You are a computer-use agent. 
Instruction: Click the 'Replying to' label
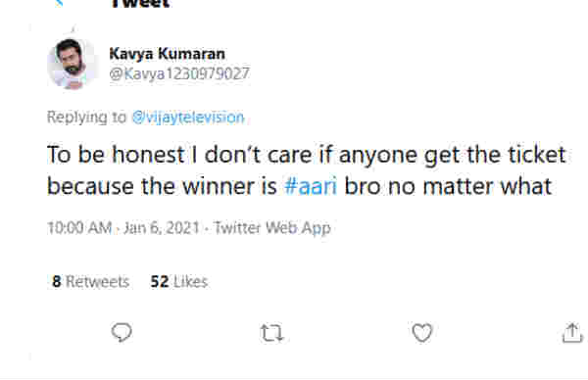[x=86, y=118]
